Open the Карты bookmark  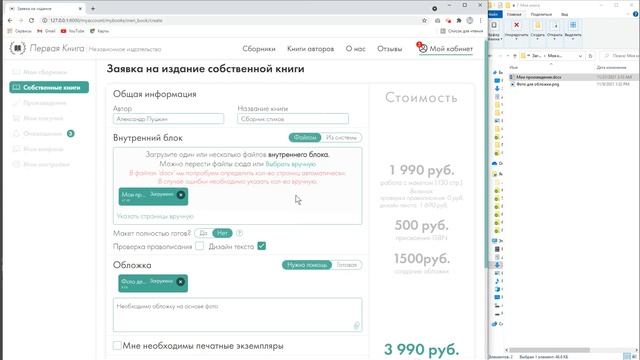pyautogui.click(x=99, y=31)
